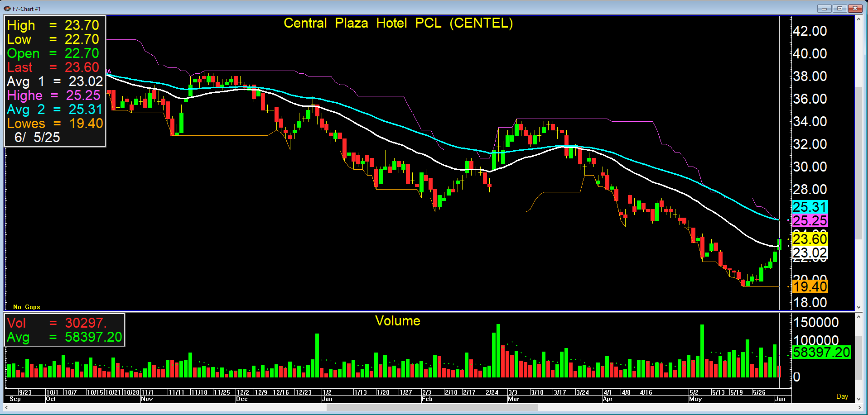868x415 pixels.
Task: Click the Day timeframe label
Action: [x=842, y=396]
